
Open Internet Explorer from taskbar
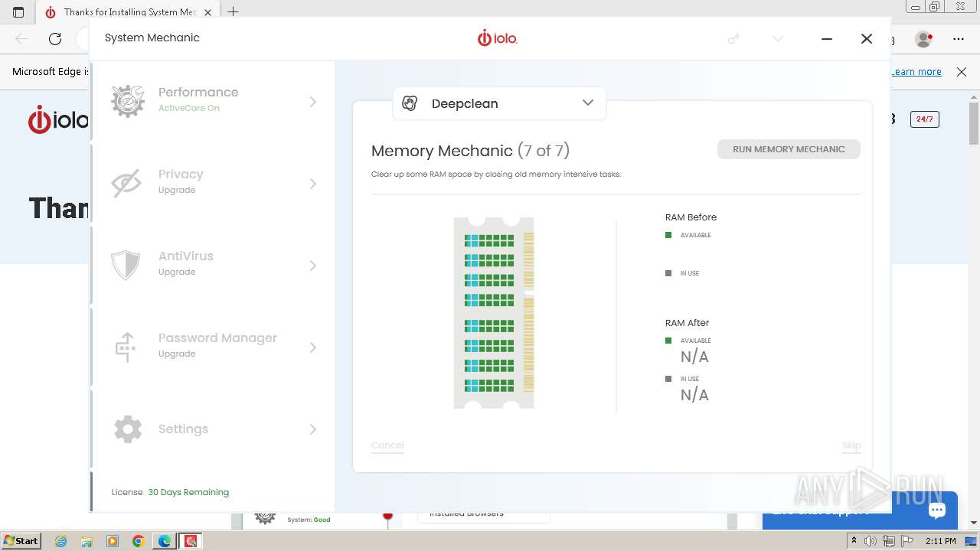tap(61, 541)
